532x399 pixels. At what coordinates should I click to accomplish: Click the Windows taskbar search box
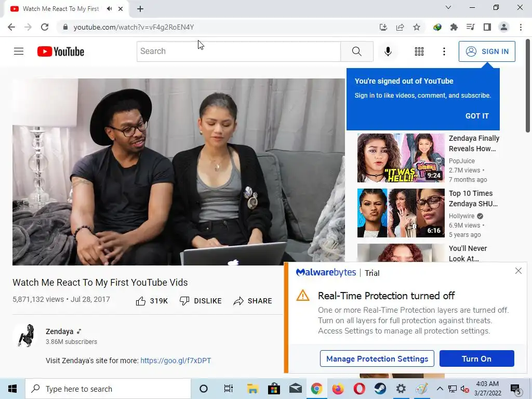(108, 389)
